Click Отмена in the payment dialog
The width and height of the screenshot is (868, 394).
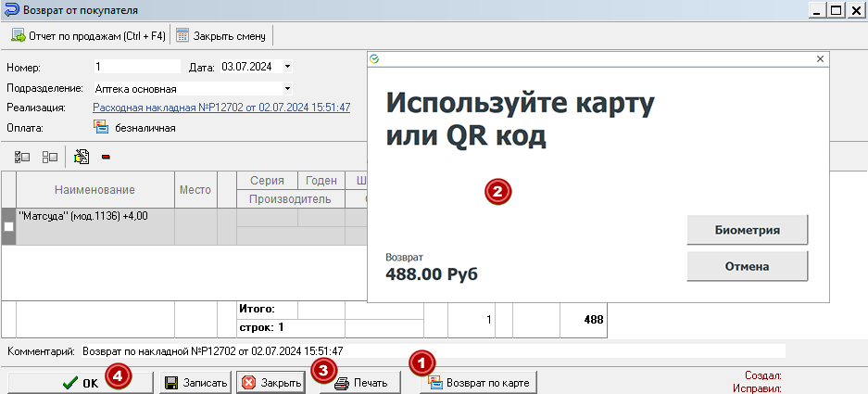[748, 266]
